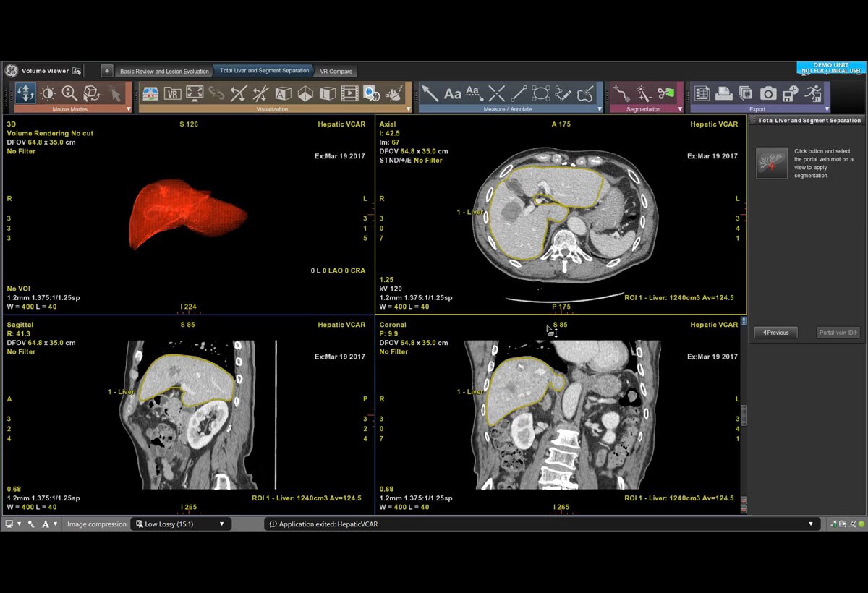The width and height of the screenshot is (868, 593).
Task: Click the cube A orientation icon
Action: point(283,93)
